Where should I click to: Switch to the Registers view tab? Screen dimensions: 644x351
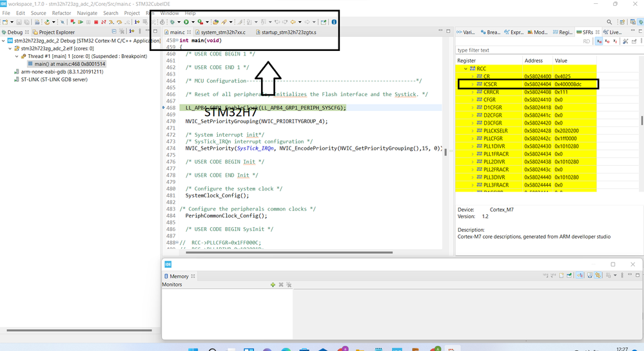click(563, 32)
